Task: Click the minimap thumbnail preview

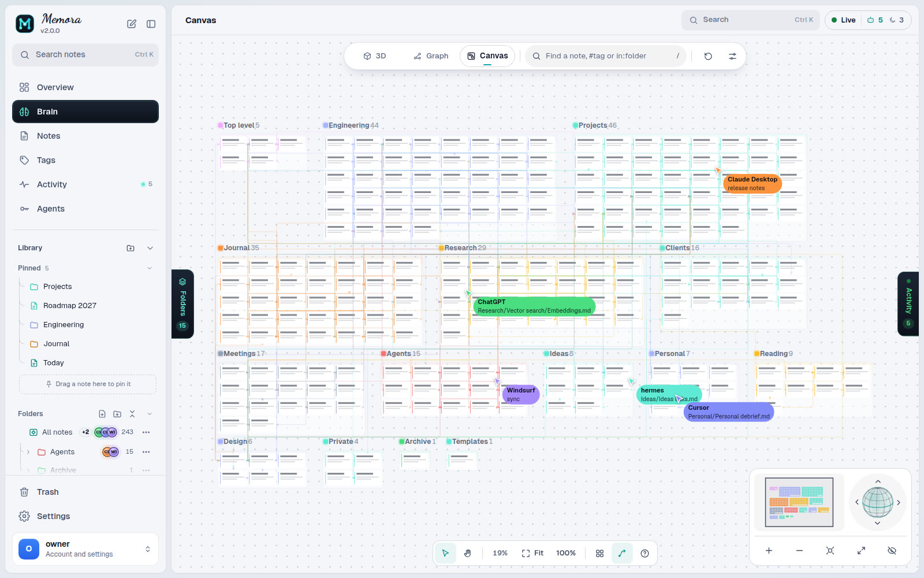Action: [799, 502]
